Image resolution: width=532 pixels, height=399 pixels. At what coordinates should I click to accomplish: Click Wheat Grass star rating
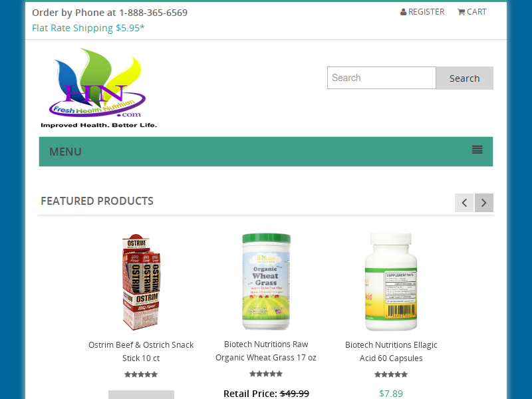tap(266, 374)
